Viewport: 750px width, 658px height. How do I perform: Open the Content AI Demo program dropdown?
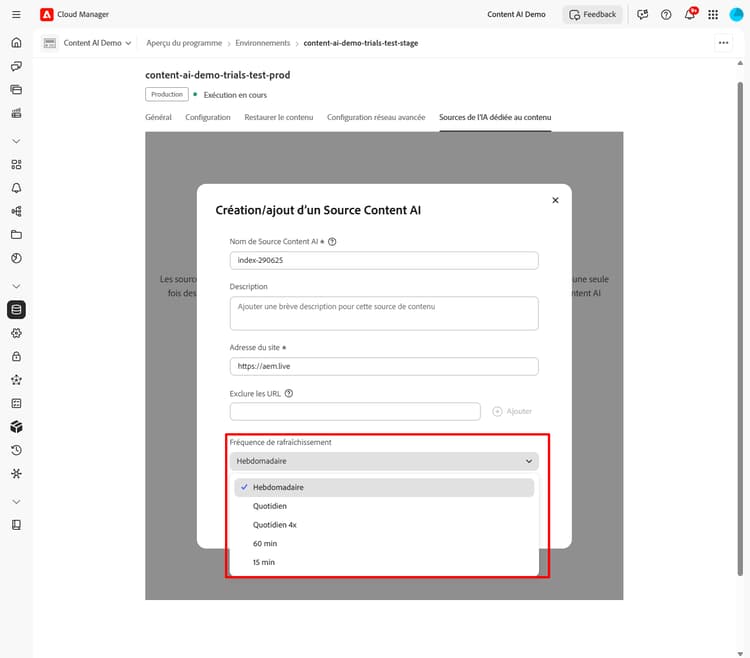click(x=87, y=43)
